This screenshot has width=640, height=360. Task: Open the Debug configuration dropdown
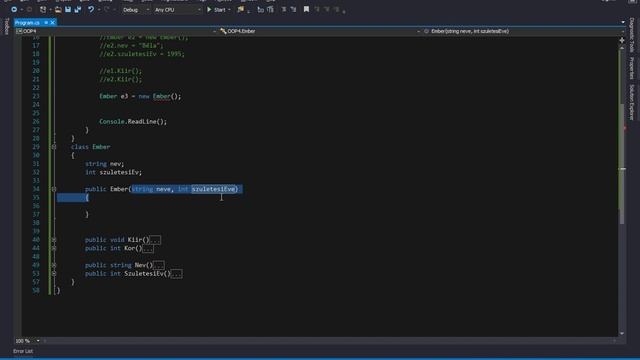coord(136,10)
